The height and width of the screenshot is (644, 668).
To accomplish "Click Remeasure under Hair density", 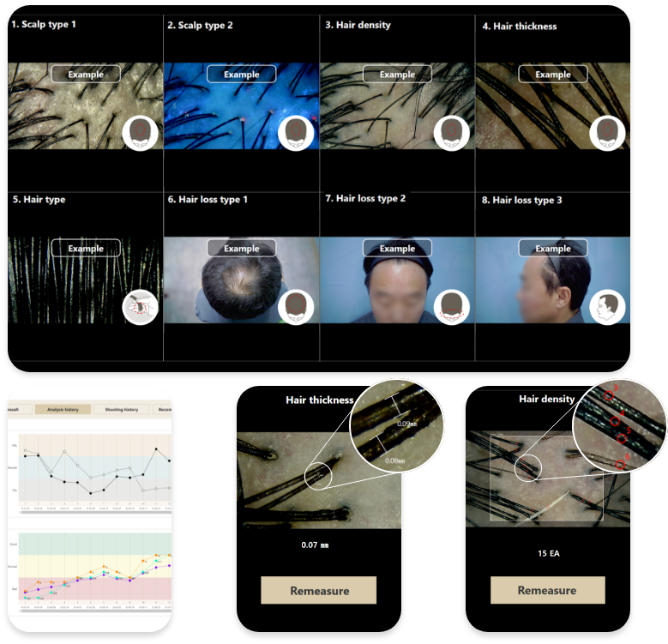I will point(547,590).
